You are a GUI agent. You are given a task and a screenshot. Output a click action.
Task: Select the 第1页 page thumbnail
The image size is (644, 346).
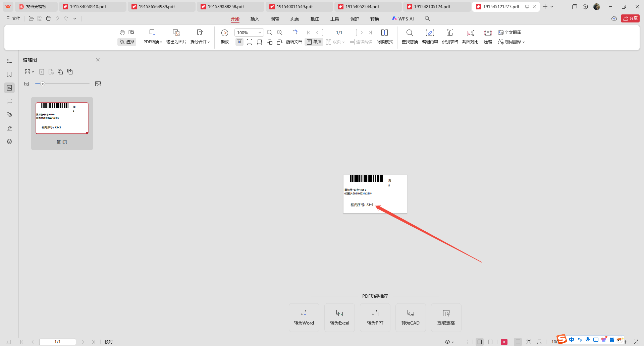[x=62, y=123]
